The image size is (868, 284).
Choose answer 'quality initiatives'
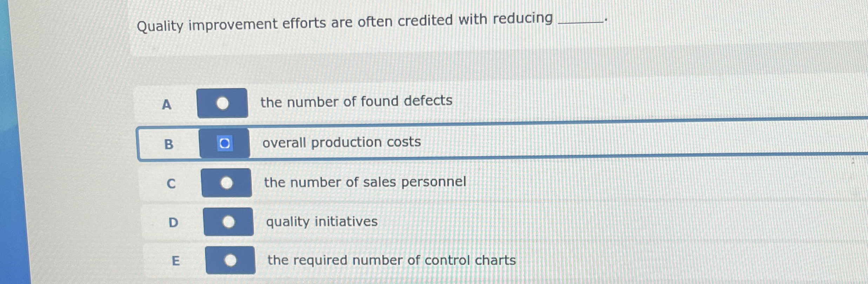[x=321, y=221]
